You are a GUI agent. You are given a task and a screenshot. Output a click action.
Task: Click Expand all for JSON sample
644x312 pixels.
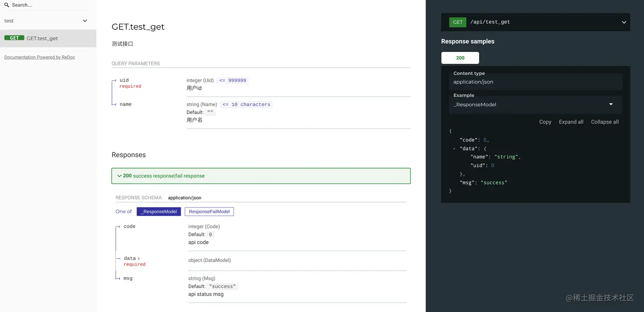pyautogui.click(x=571, y=122)
